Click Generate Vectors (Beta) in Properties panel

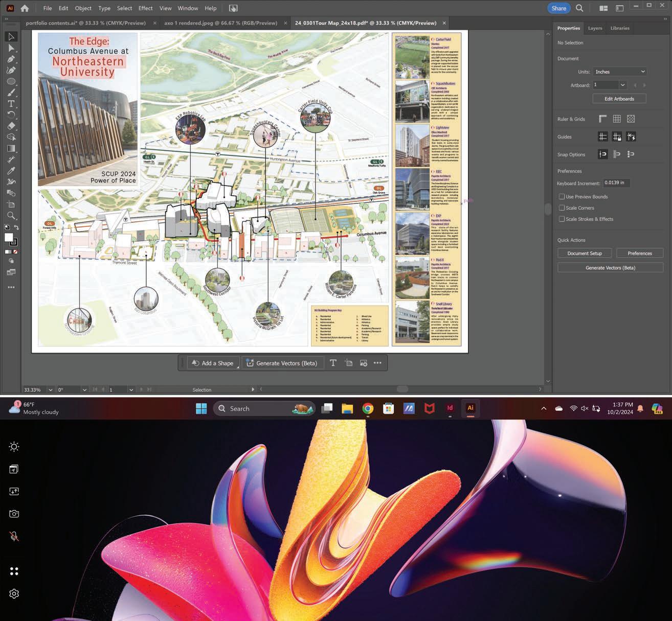coord(610,267)
